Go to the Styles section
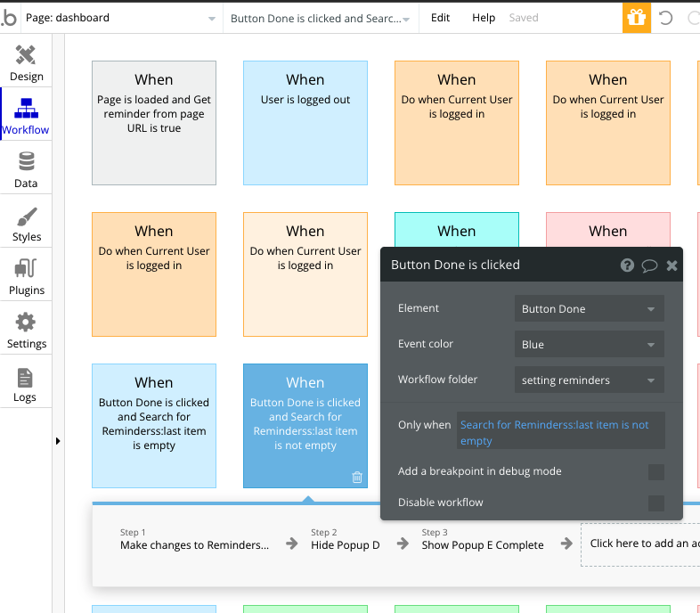The height and width of the screenshot is (613, 700). (26, 224)
